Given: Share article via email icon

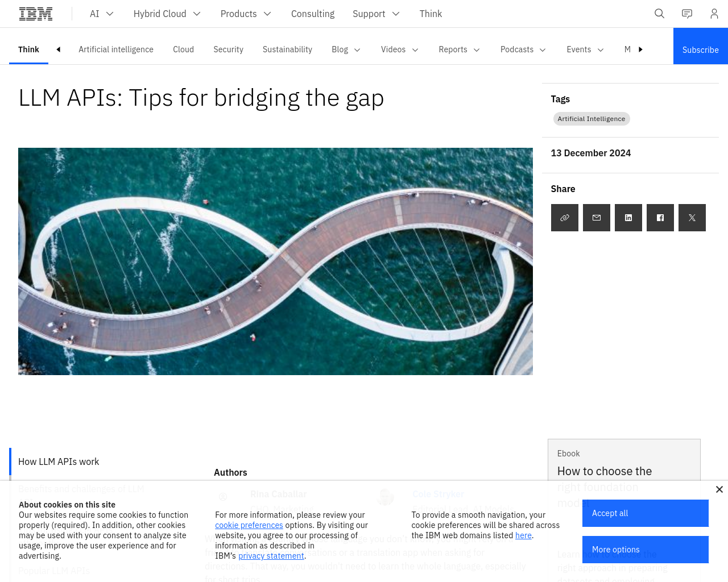Looking at the screenshot, I should point(597,218).
